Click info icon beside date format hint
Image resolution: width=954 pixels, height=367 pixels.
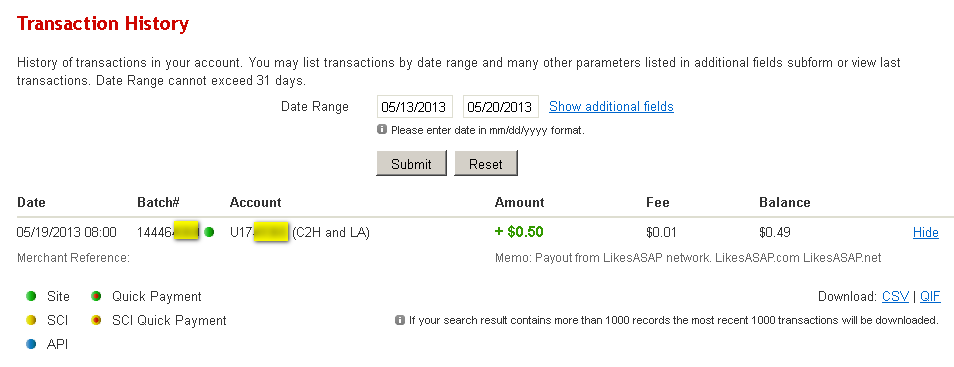[x=382, y=129]
